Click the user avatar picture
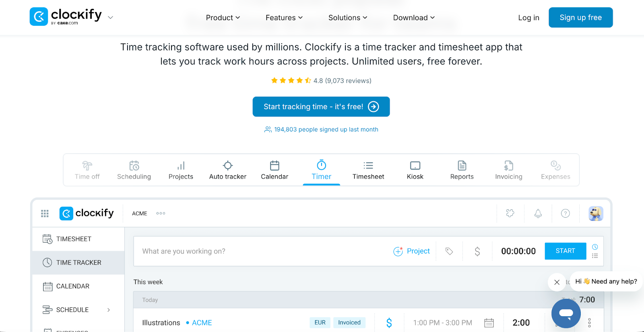 [595, 214]
